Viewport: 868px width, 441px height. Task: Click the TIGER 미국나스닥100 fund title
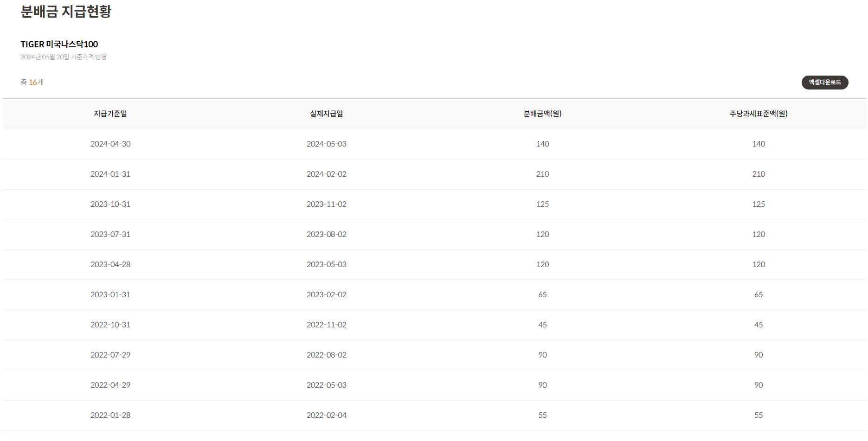[x=59, y=44]
